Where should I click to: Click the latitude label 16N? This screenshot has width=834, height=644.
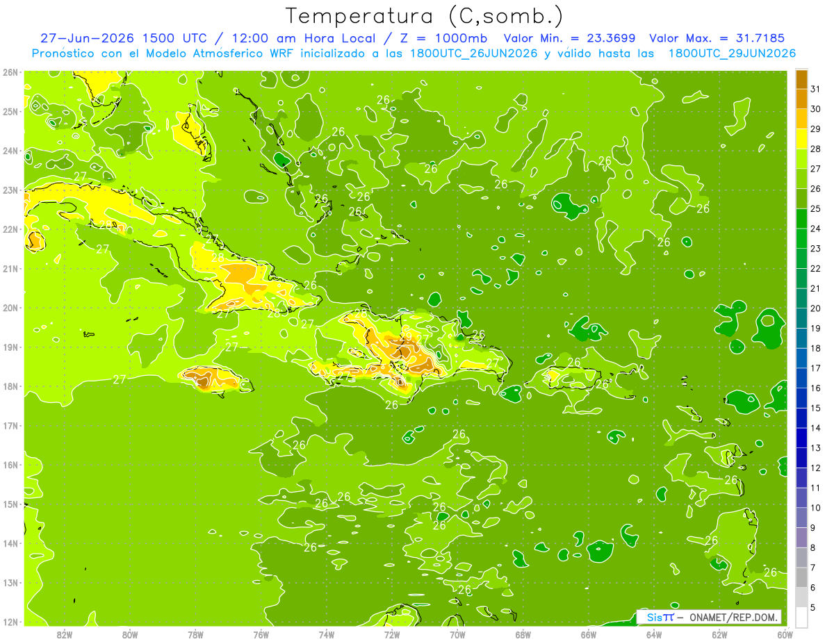(x=10, y=465)
